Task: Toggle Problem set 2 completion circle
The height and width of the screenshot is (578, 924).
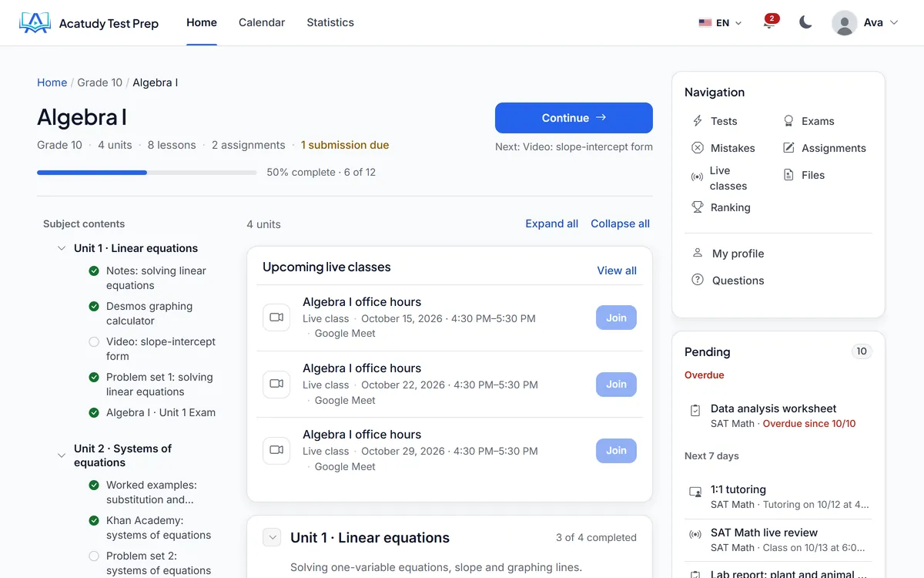Action: [94, 556]
